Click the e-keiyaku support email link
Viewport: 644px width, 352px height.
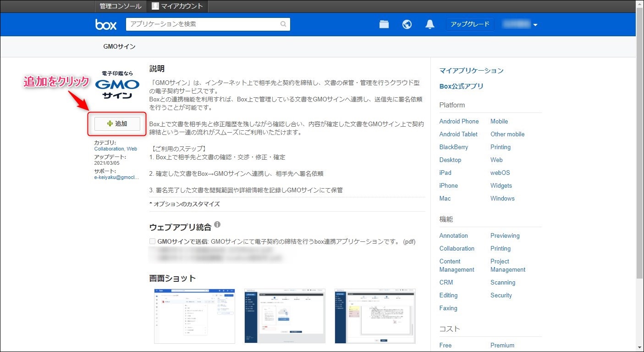pos(116,177)
